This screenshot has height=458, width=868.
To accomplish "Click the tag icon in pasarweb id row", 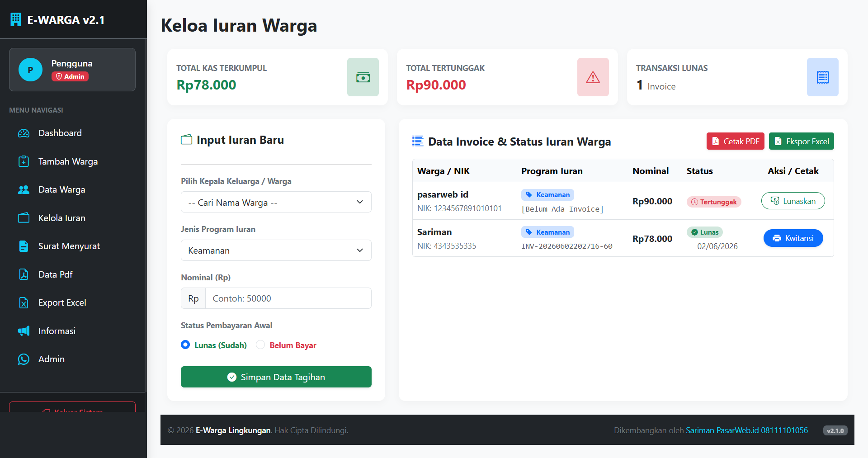I will pos(529,195).
